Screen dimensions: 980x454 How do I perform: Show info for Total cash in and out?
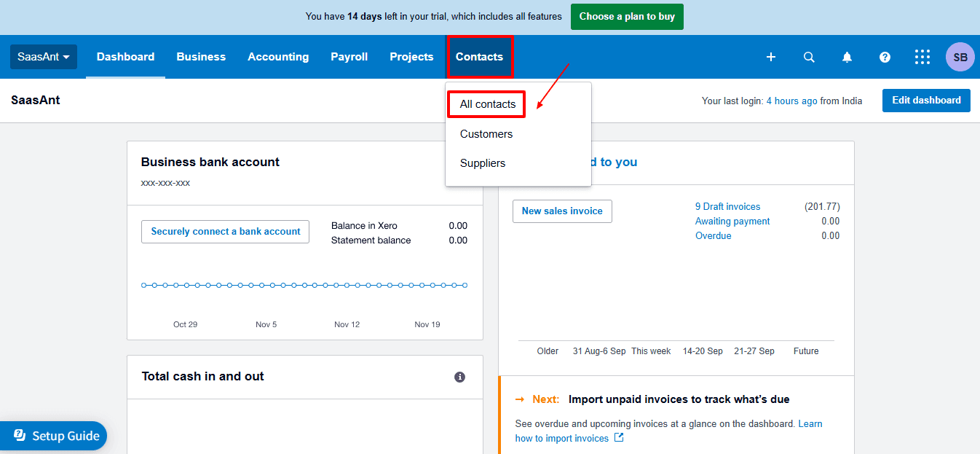coord(459,377)
